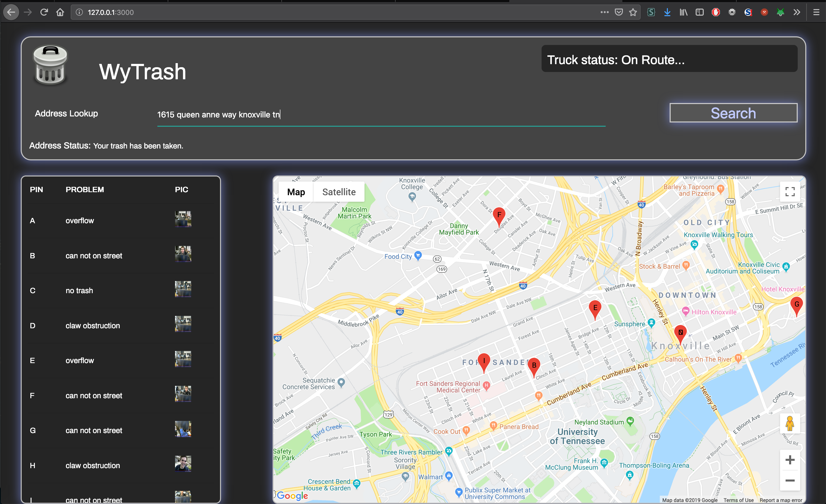The width and height of the screenshot is (826, 504).
Task: Click the Address Lookup text field
Action: pyautogui.click(x=381, y=115)
